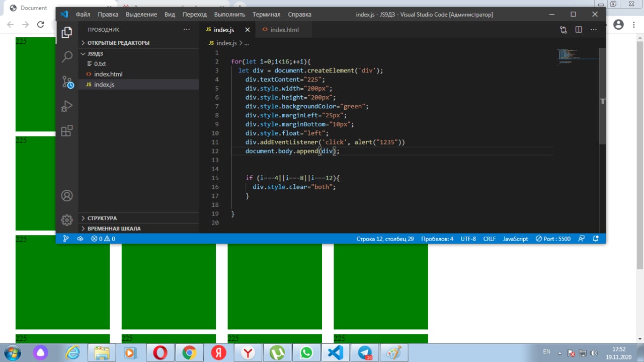Expand the СТРУКТУРА section

click(x=138, y=218)
